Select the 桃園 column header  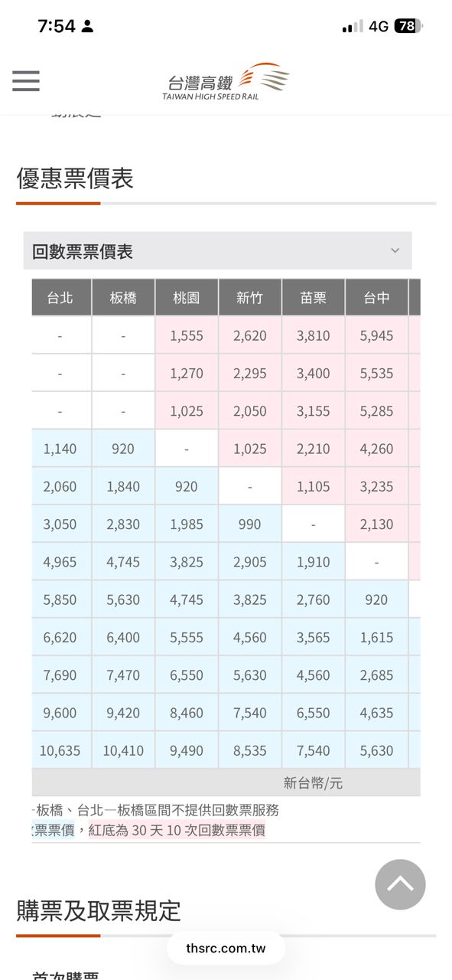pos(187,298)
